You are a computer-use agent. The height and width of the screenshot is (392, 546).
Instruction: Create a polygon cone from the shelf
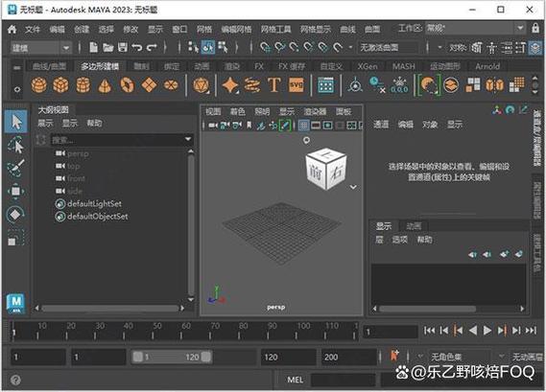coord(105,85)
